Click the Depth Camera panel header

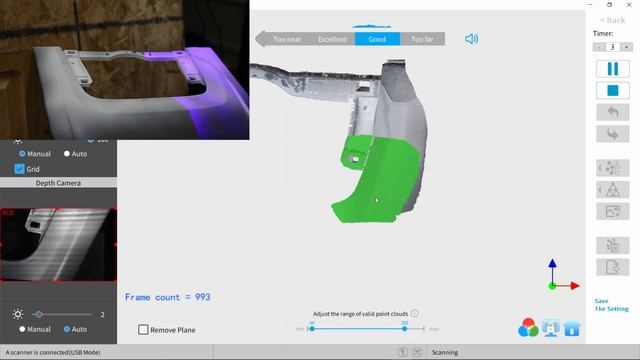coord(58,183)
